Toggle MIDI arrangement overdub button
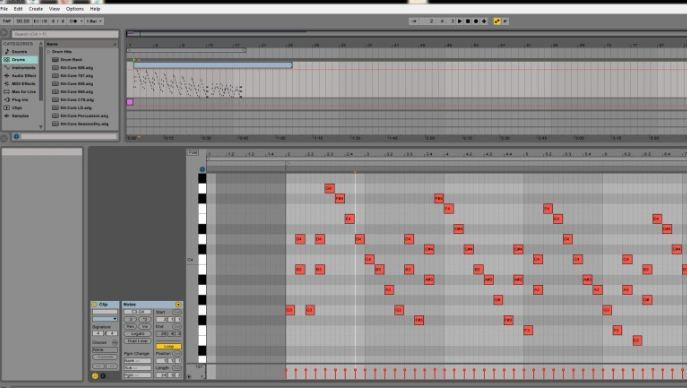Viewport: 687px width, 388px height. (484, 21)
